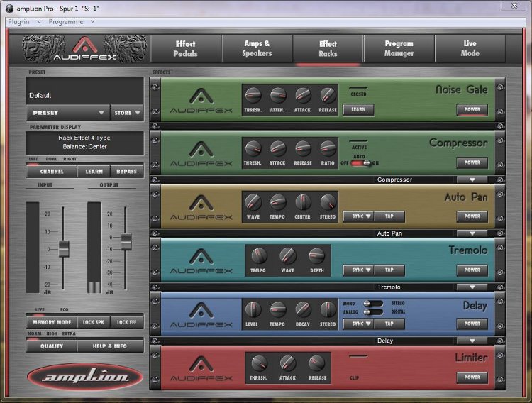Click the Noise Gate LEARN button

(x=358, y=110)
